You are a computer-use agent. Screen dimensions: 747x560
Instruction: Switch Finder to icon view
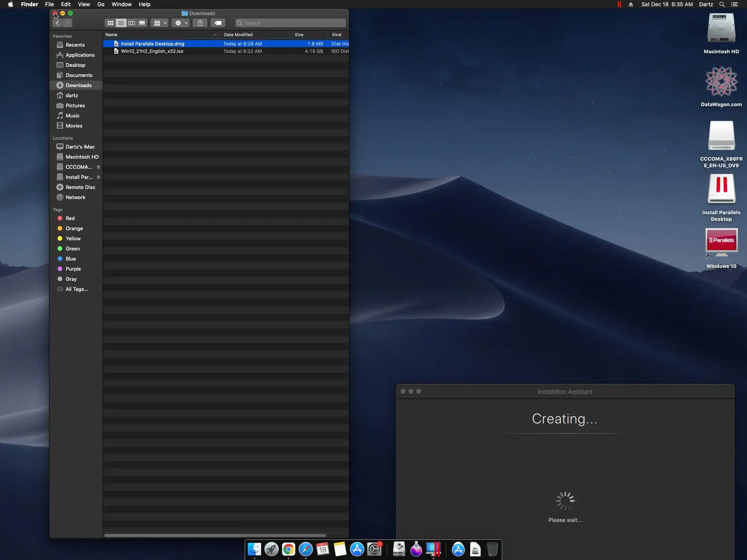(x=110, y=23)
